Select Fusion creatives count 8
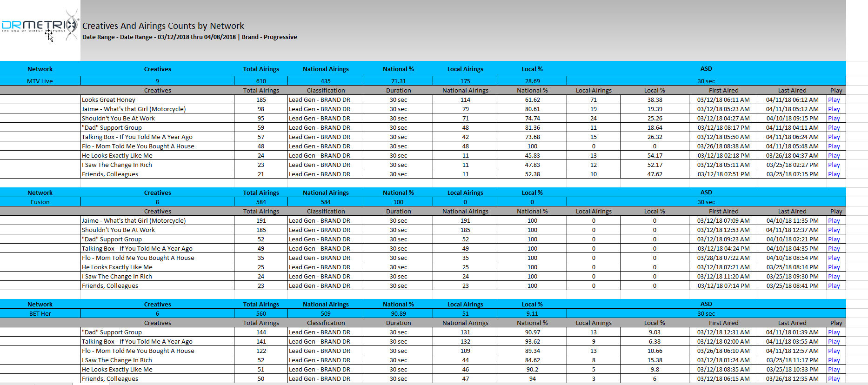This screenshot has width=868, height=385. point(157,202)
